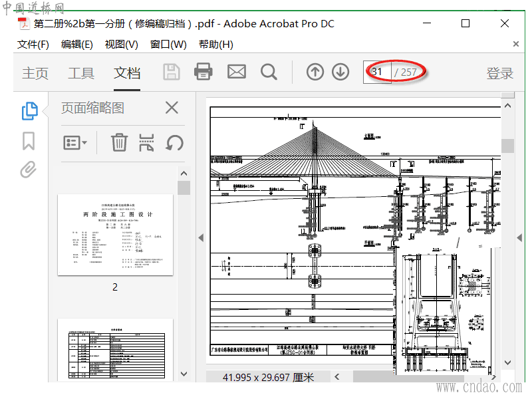Switch to the 主页 tab

point(35,73)
